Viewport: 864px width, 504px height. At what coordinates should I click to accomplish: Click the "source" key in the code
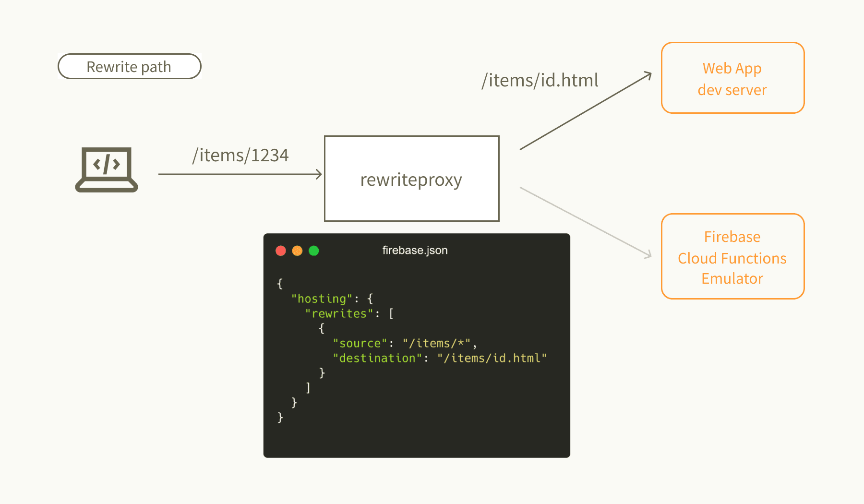(360, 343)
